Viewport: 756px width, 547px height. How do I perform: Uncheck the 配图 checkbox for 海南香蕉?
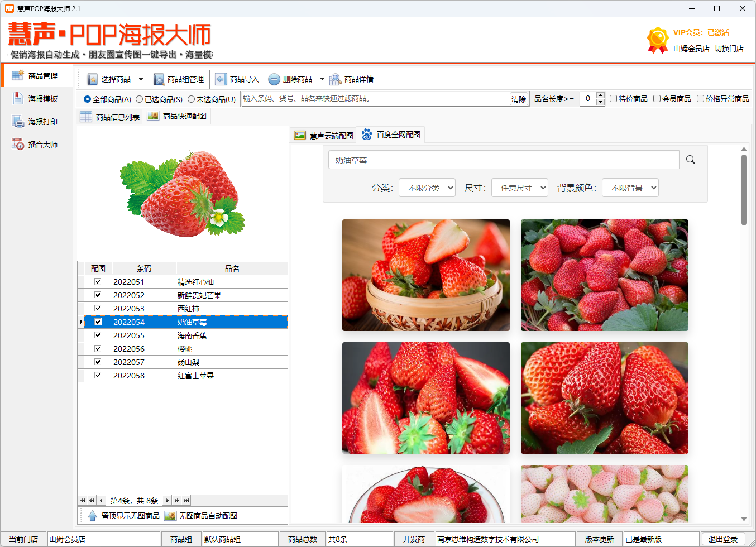98,335
